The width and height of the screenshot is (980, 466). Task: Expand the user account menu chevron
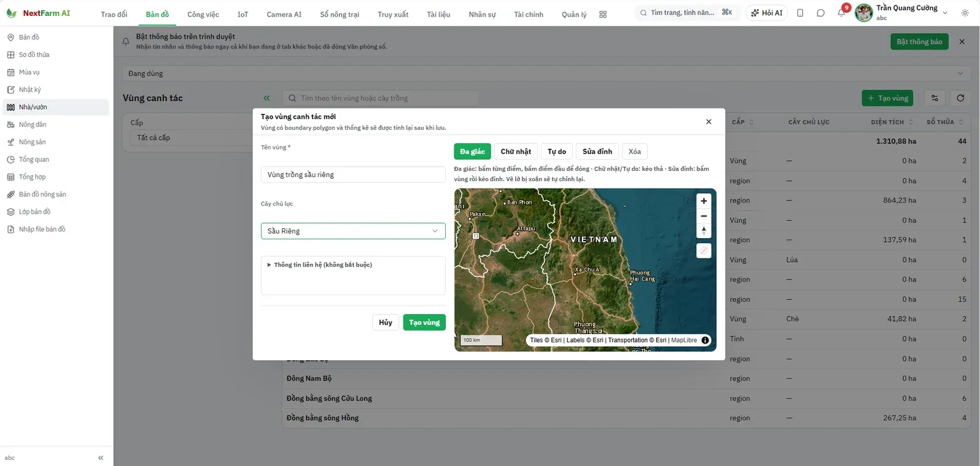click(945, 13)
